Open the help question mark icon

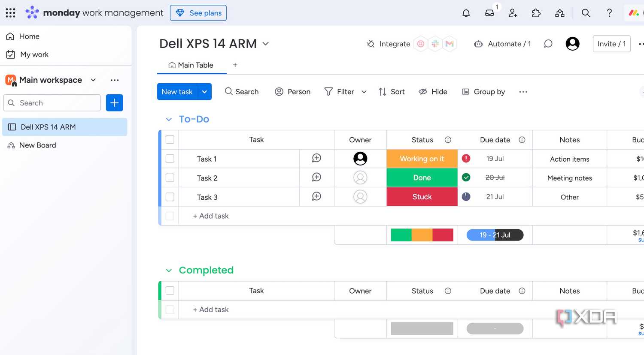click(x=609, y=13)
